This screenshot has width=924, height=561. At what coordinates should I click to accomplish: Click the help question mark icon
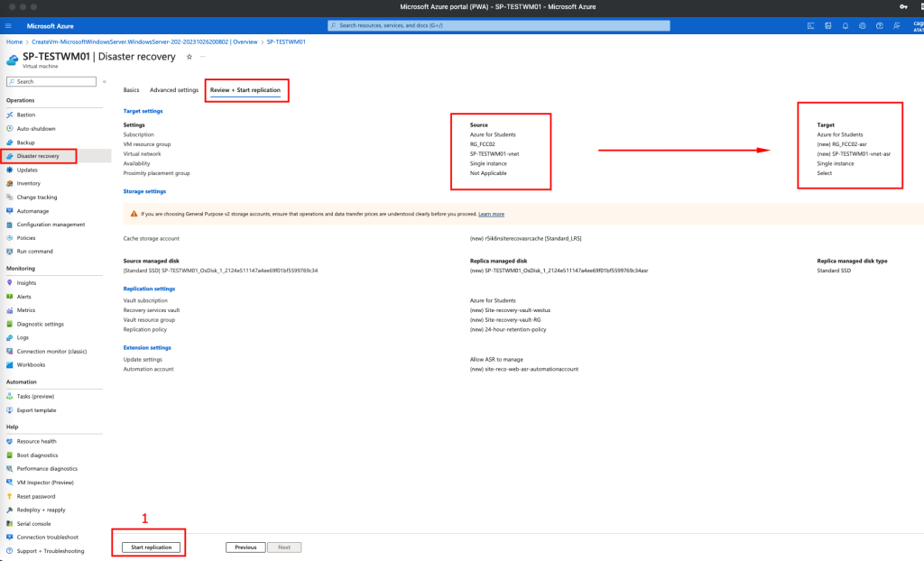pyautogui.click(x=880, y=26)
